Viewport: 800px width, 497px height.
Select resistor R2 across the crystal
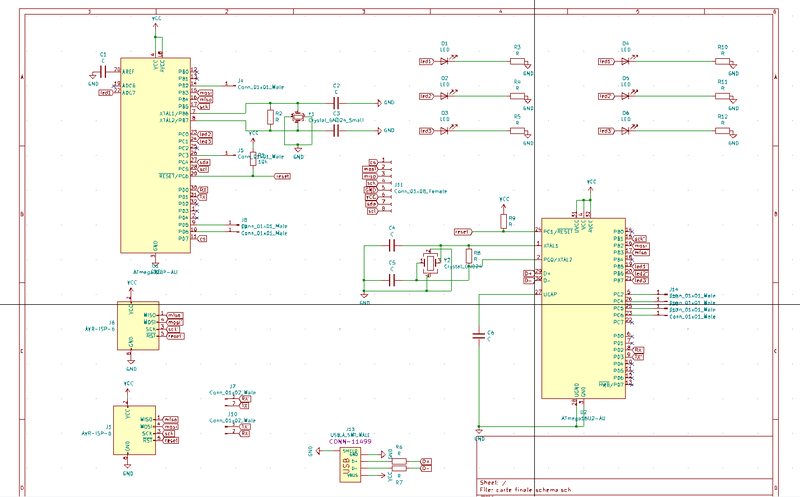click(x=270, y=117)
